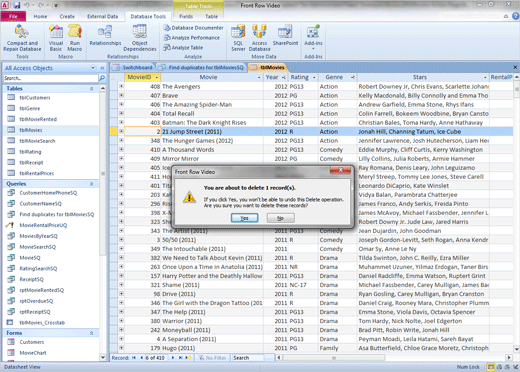Open the MovieChart form
Viewport: 520px width, 372px height.
(33, 353)
